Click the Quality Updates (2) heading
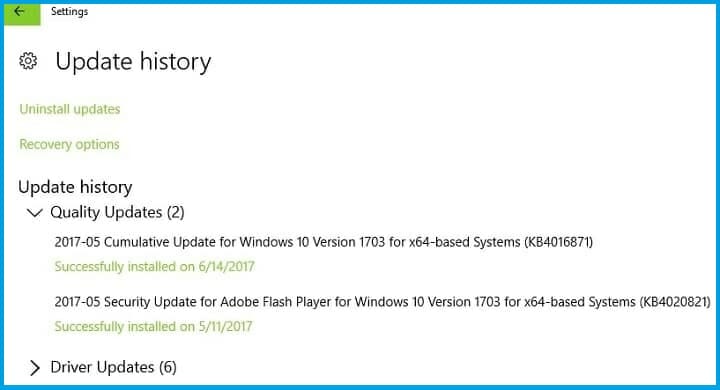The image size is (720, 390). coord(117,212)
